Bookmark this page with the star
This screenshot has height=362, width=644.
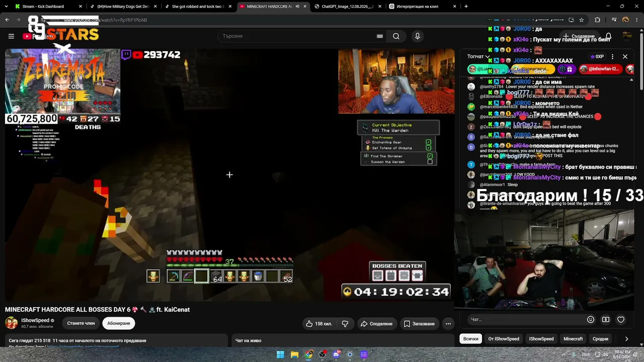click(582, 20)
